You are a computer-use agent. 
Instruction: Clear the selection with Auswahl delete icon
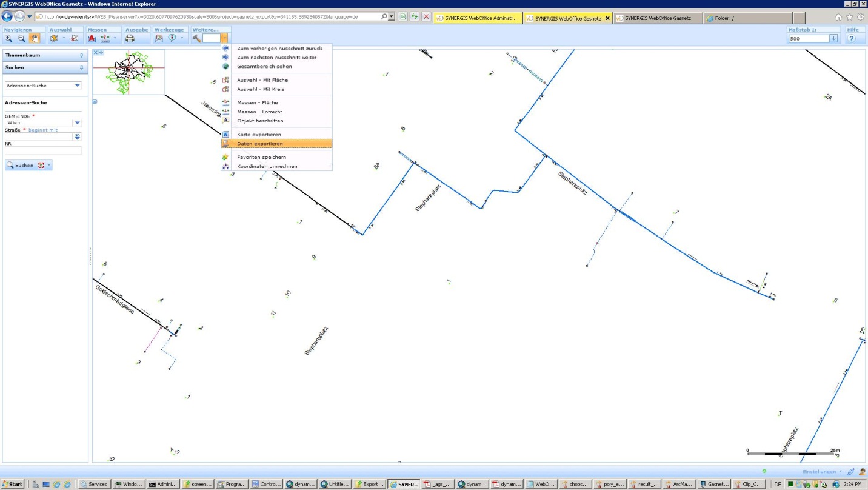pos(75,38)
